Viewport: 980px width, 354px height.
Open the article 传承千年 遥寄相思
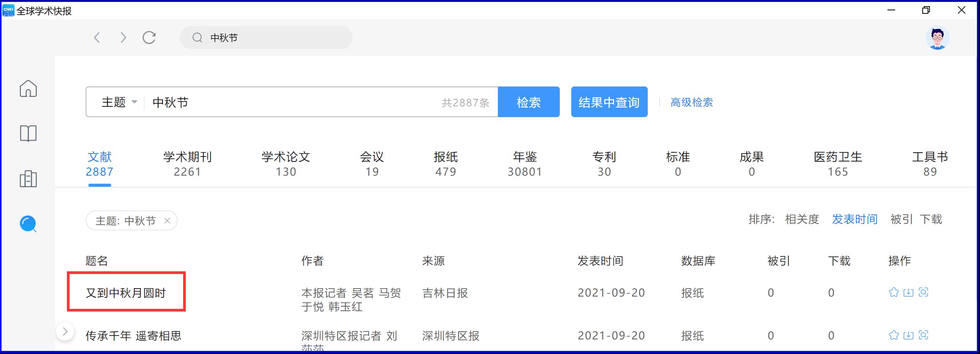pyautogui.click(x=133, y=336)
